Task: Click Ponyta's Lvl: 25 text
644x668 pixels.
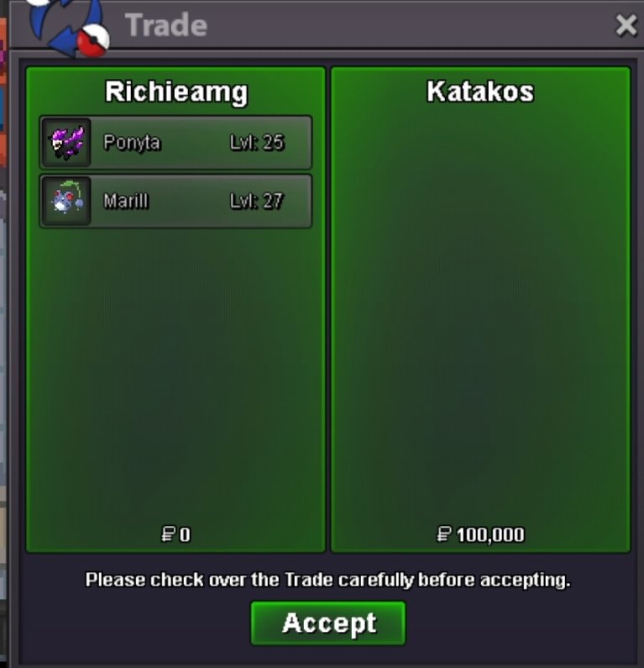Action: pos(257,143)
